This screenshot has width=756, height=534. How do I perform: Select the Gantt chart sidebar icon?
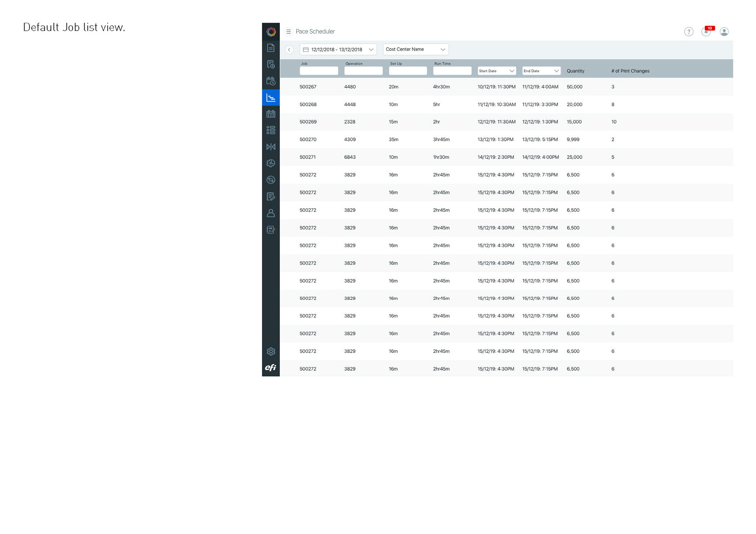point(271,98)
